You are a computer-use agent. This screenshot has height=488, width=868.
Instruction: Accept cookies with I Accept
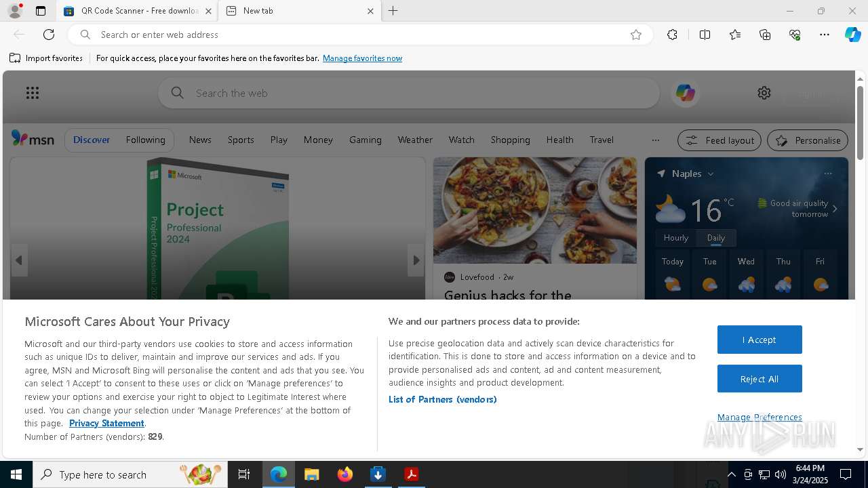click(x=759, y=340)
